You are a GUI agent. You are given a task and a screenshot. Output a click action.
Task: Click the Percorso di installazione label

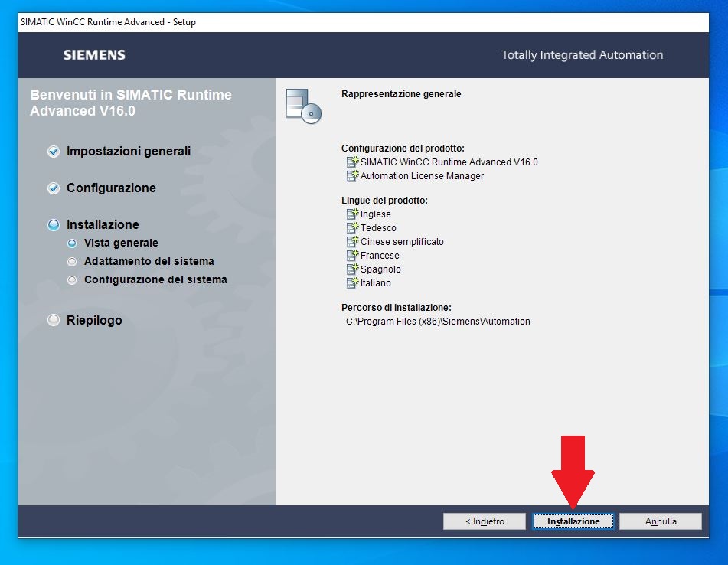point(396,308)
